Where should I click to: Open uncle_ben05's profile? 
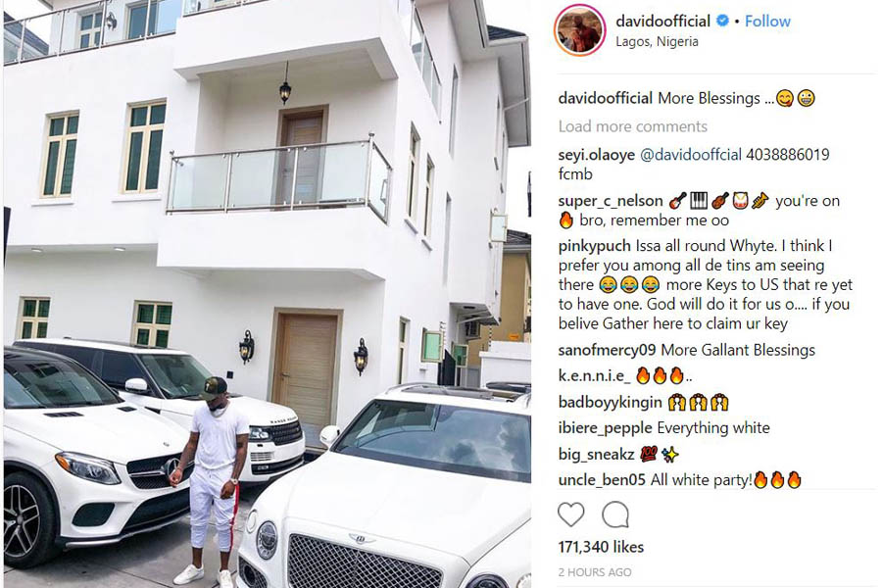pyautogui.click(x=602, y=480)
